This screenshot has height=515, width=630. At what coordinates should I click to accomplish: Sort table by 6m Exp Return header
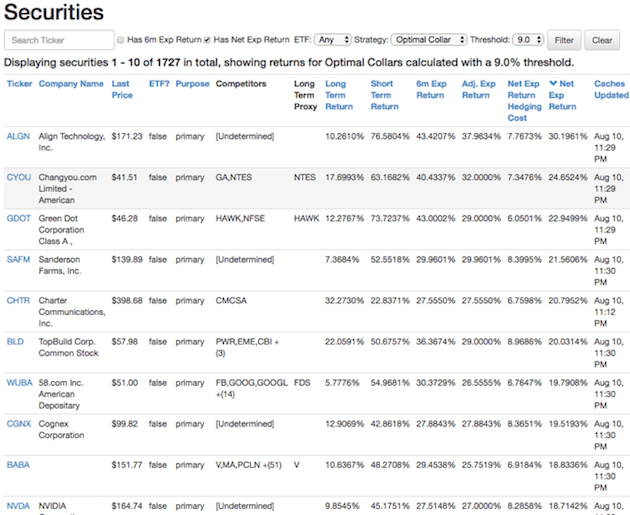(430, 90)
